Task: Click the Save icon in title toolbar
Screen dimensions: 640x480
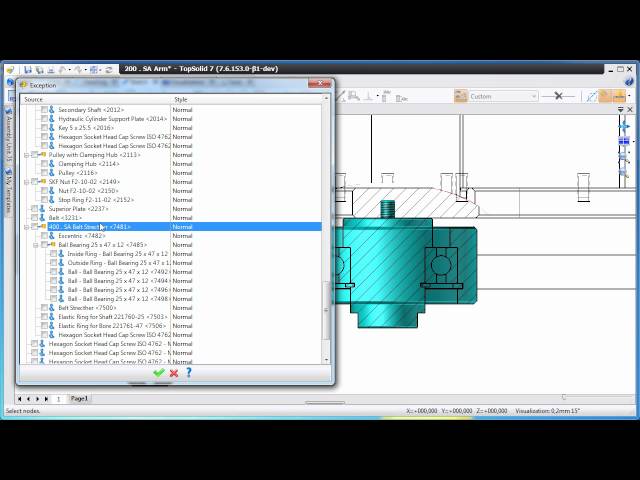Action: pyautogui.click(x=27, y=69)
